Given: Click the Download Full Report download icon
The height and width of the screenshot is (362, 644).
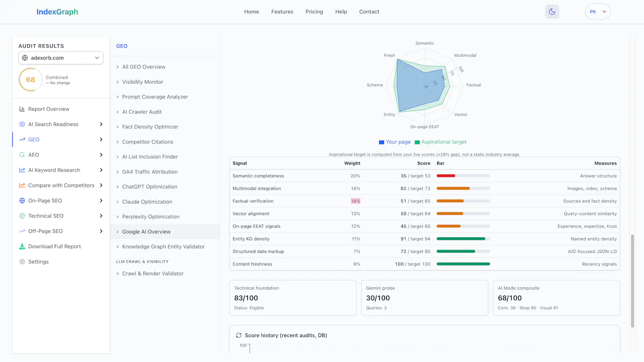Looking at the screenshot, I should click(x=22, y=247).
